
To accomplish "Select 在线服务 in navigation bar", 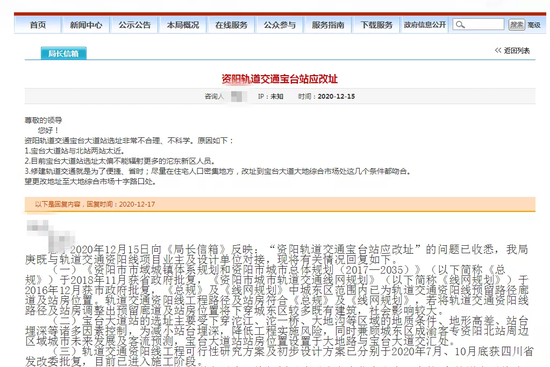I will (x=231, y=25).
